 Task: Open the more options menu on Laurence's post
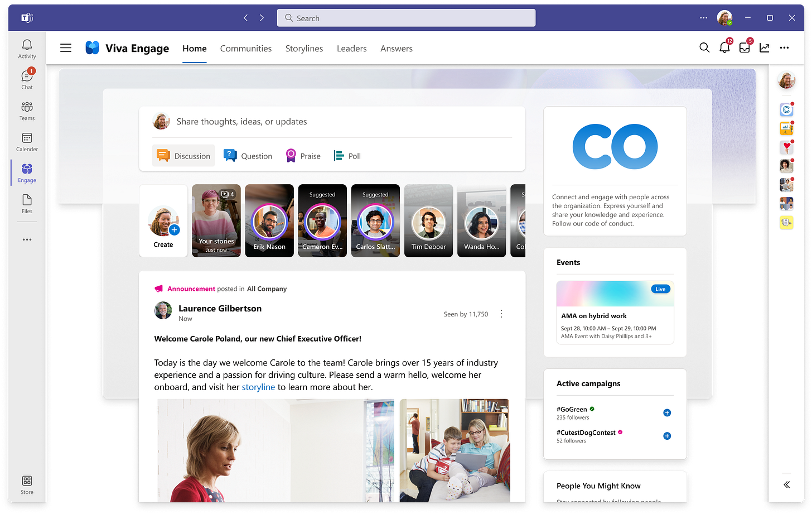(501, 314)
